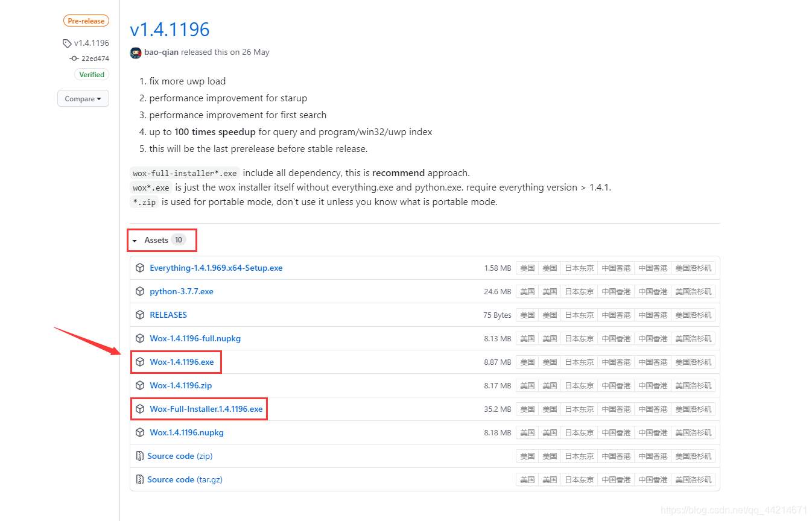Choose 美国洛杉矶 mirror for Wox-1.4.1196.exe

(x=693, y=362)
